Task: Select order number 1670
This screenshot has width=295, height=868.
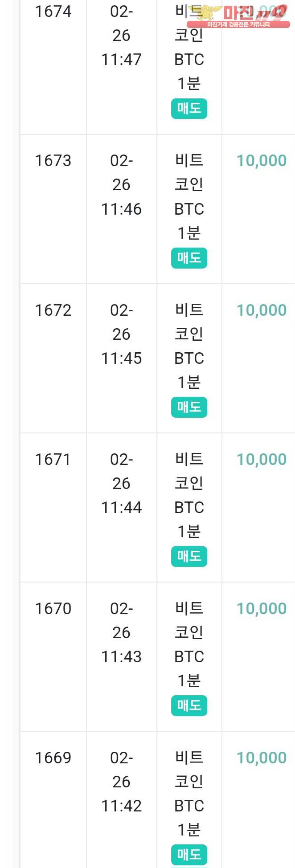Action: coord(53,608)
